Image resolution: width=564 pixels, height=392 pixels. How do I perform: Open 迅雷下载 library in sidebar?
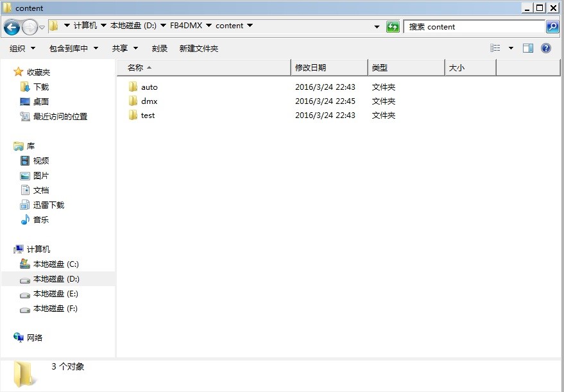pos(49,205)
